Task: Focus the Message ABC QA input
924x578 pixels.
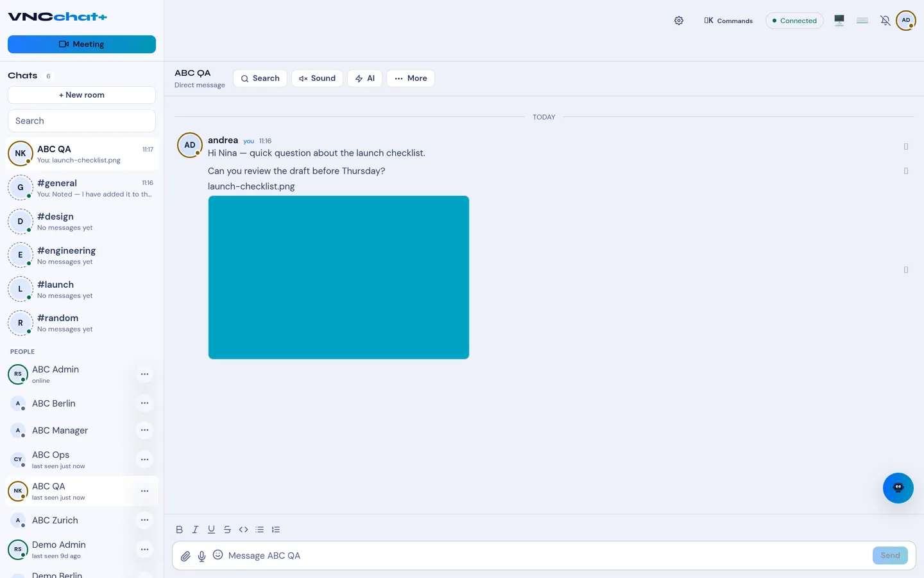Action: click(x=547, y=556)
